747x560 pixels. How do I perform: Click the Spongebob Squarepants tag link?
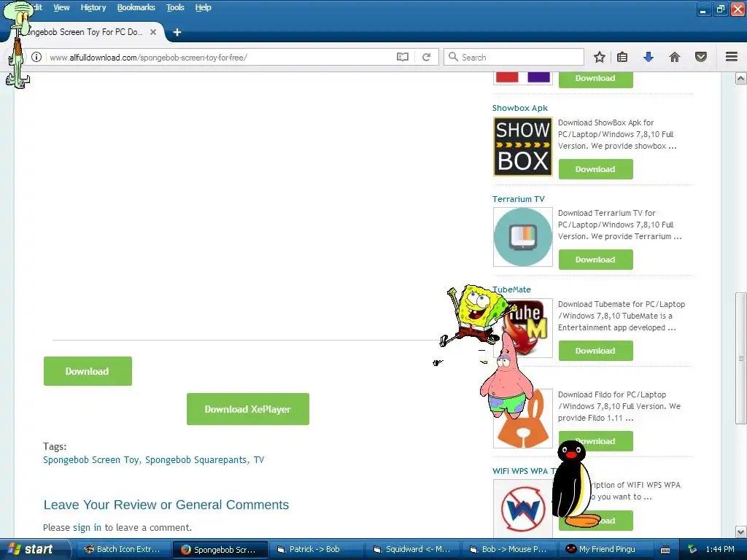point(196,460)
